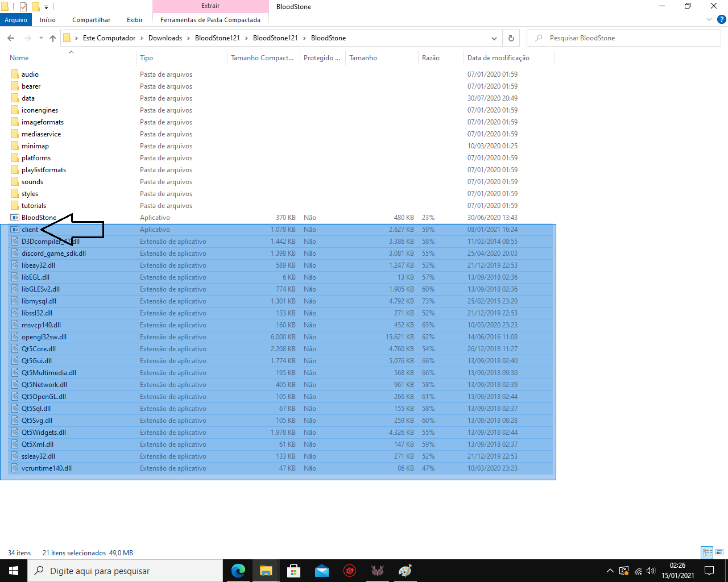
Task: Select the minimap folder icon
Action: (15, 146)
